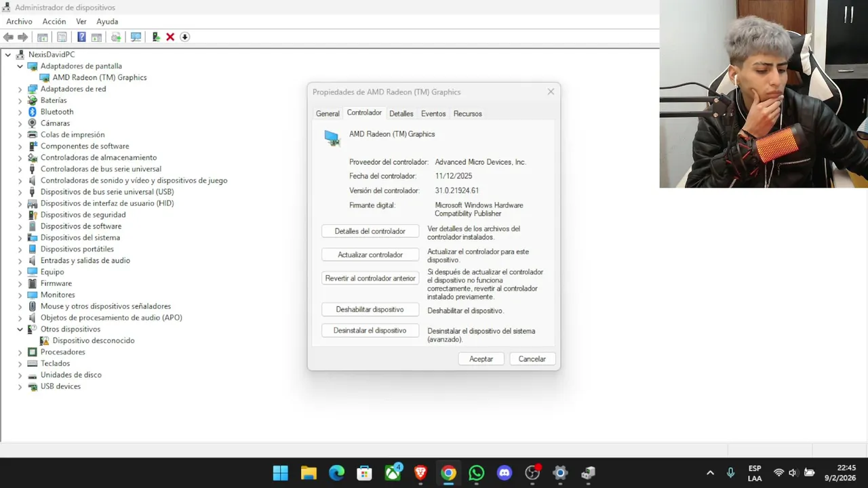Open the Ayuda menu
Viewport: 868px width, 488px height.
point(107,22)
